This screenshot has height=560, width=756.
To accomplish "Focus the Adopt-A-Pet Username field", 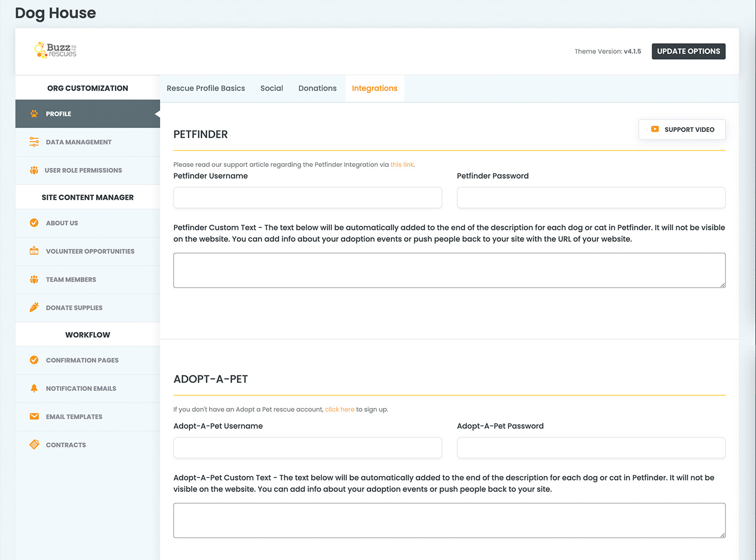I will click(308, 447).
